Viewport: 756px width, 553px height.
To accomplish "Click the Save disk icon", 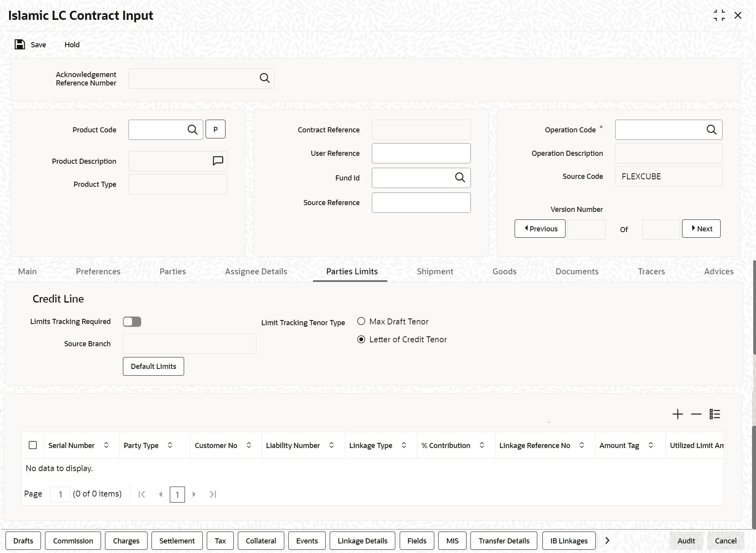I will pyautogui.click(x=20, y=45).
